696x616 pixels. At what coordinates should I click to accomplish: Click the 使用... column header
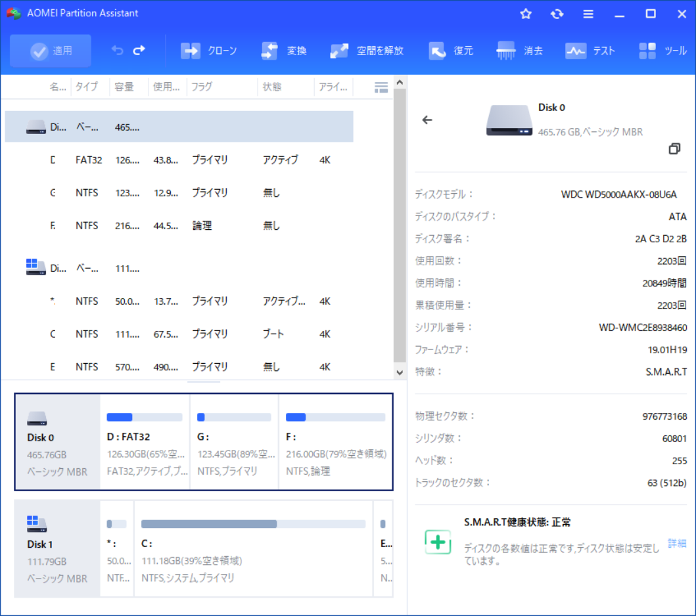coord(166,87)
